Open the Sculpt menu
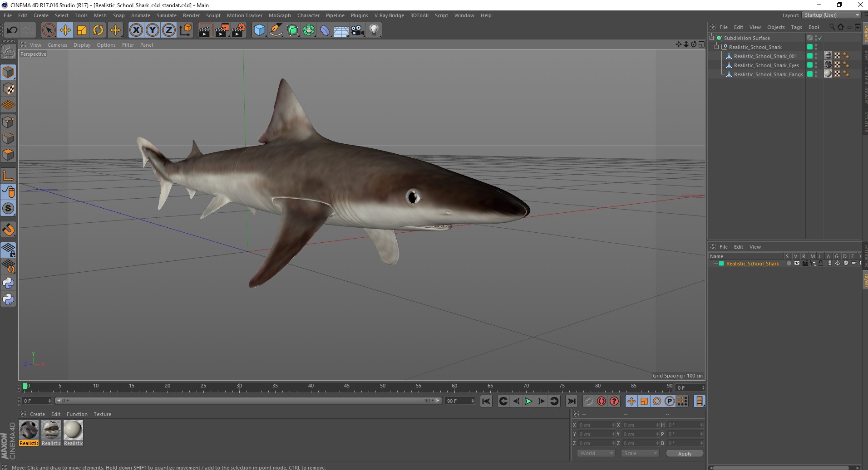The width and height of the screenshot is (868, 470). tap(213, 15)
